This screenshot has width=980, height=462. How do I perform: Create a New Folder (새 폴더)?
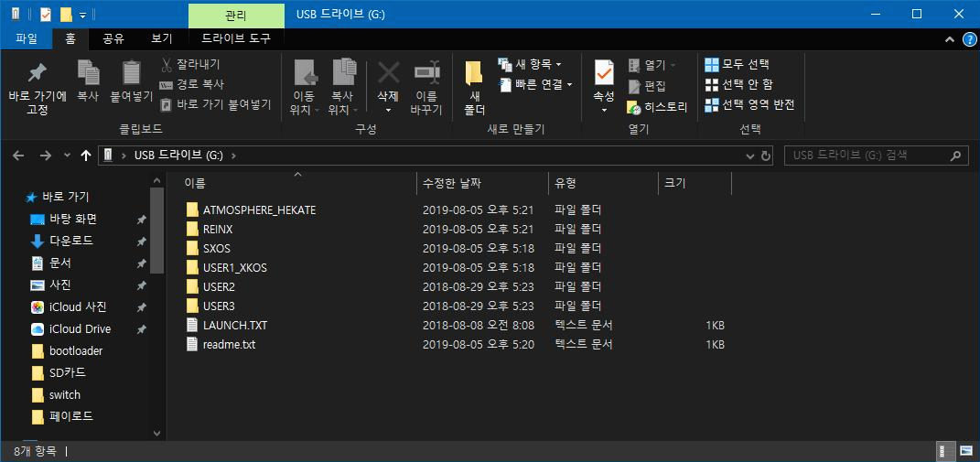[x=474, y=88]
